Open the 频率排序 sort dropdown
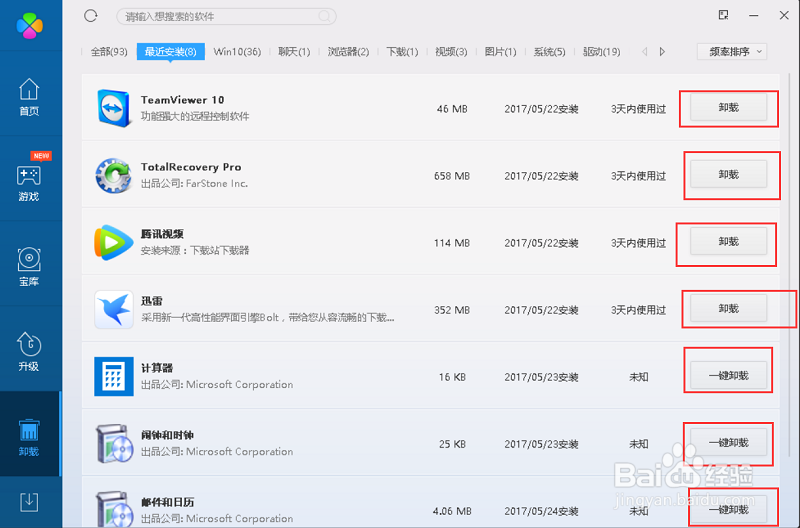This screenshot has width=800, height=528. click(x=732, y=52)
